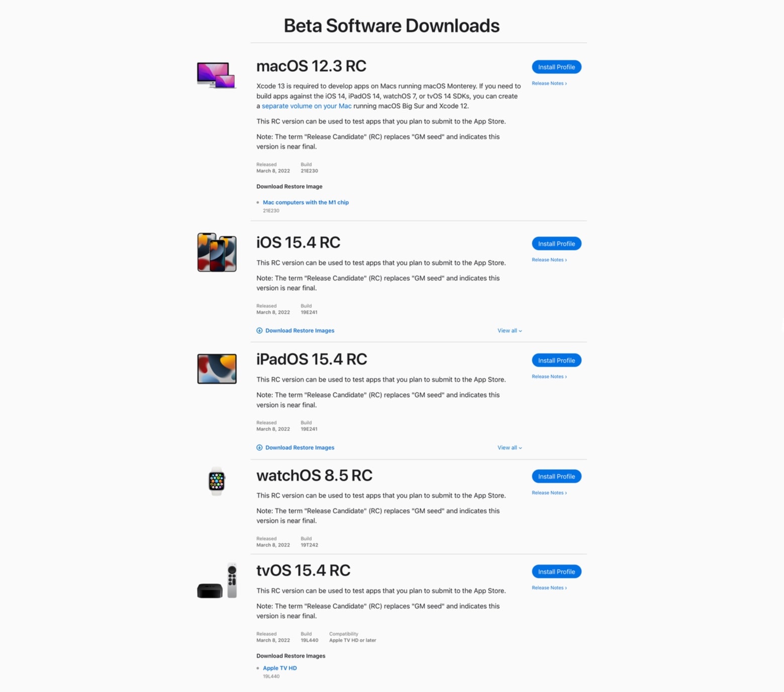784x692 pixels.
Task: Install the tvOS 15.4 RC profile
Action: [x=556, y=572]
